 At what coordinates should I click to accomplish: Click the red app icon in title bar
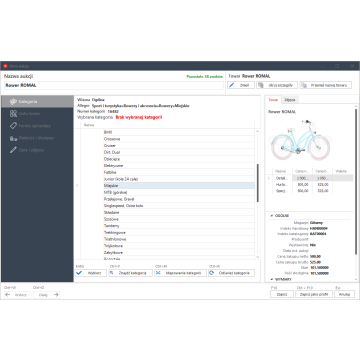click(5, 66)
